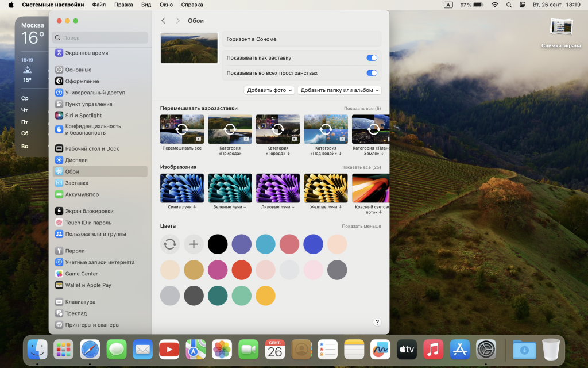Click Показать все (25) link
This screenshot has width=588, height=368.
point(361,167)
